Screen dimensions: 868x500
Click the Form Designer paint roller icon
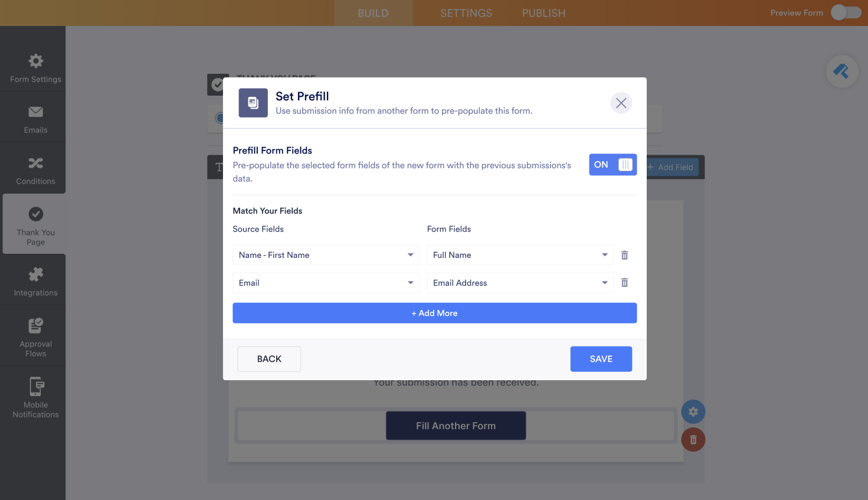(841, 71)
